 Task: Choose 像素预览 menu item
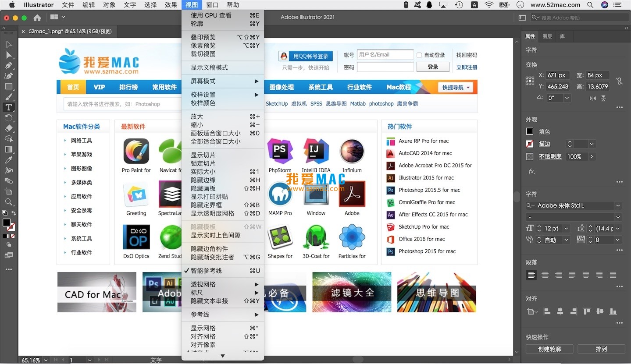click(x=223, y=46)
